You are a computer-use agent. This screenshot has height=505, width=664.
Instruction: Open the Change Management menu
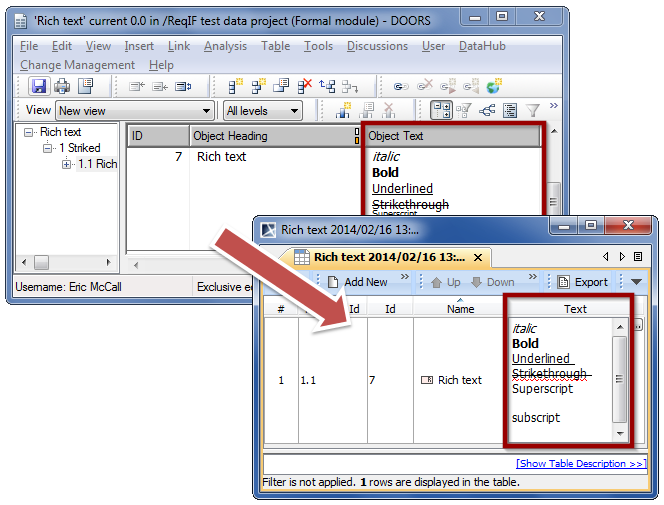coord(77,65)
